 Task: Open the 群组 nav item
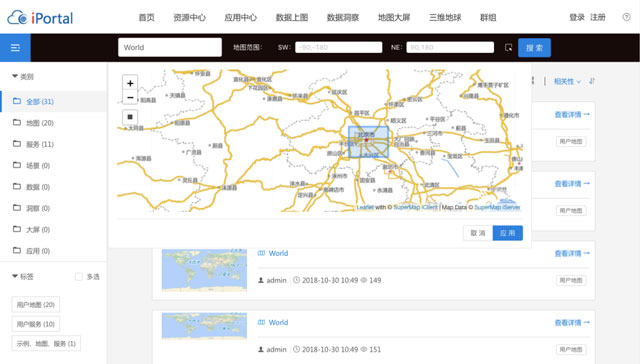(x=488, y=18)
